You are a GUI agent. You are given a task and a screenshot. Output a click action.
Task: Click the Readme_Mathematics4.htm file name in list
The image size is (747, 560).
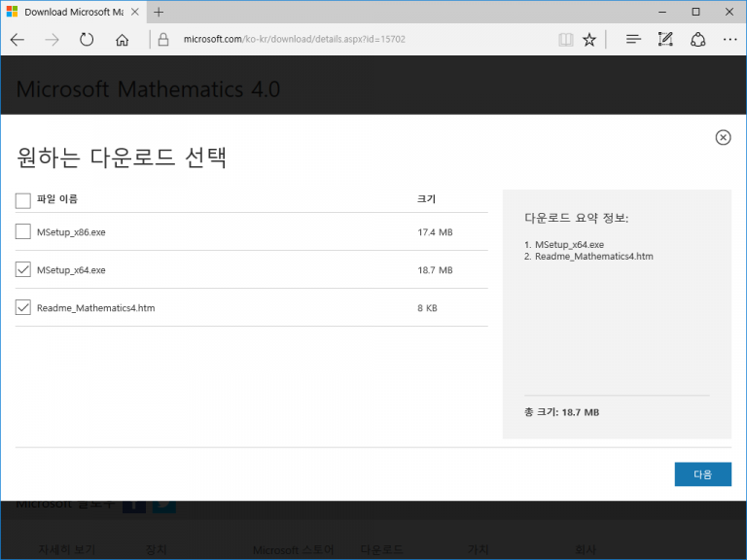(x=95, y=308)
